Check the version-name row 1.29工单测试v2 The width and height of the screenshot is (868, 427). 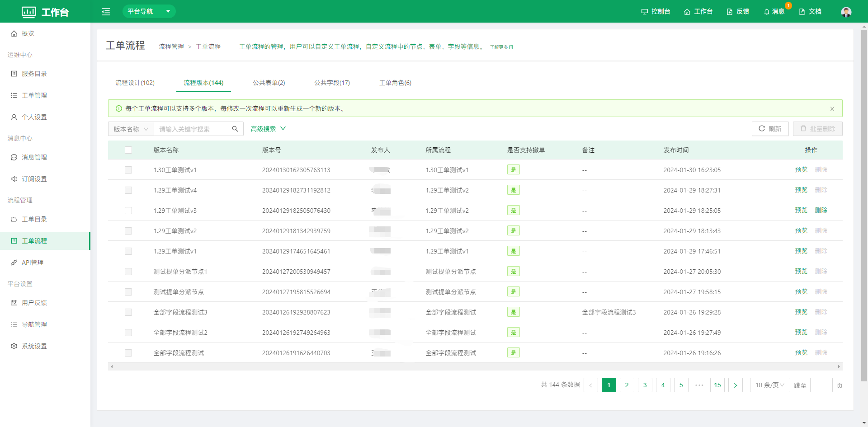(x=128, y=231)
